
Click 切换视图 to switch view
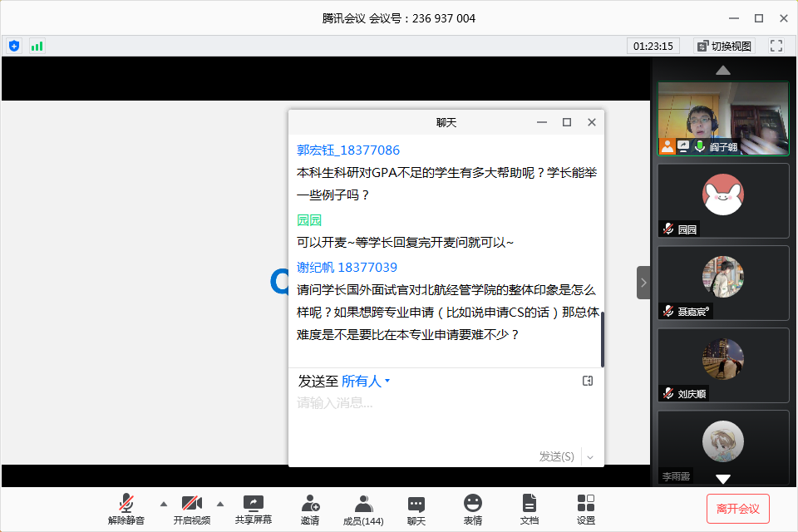click(x=723, y=46)
